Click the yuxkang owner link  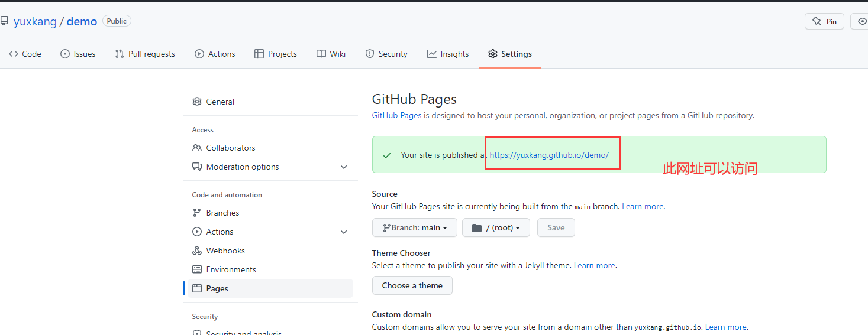click(x=35, y=21)
